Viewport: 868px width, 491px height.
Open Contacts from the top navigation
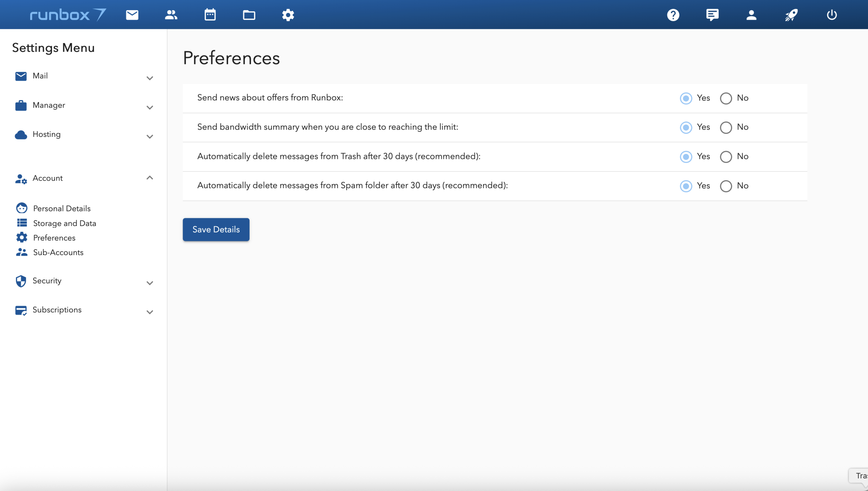171,15
